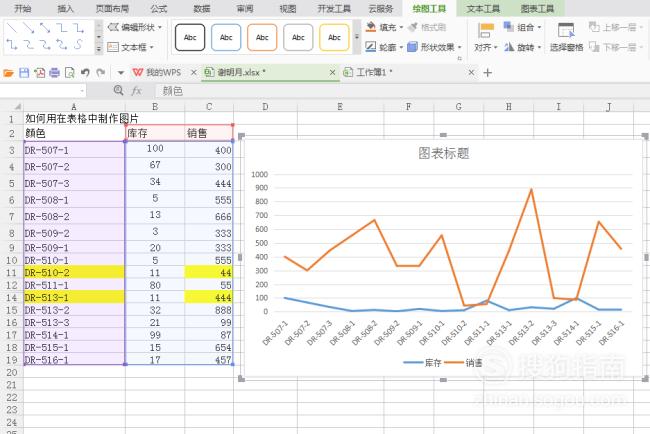
Task: Click the open folder icon
Action: click(8, 73)
